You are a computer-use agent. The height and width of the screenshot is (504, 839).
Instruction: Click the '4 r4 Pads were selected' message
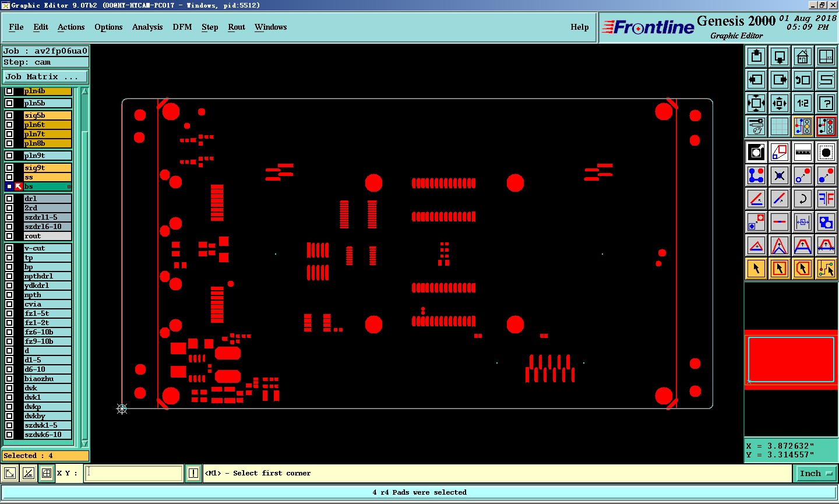coord(419,492)
